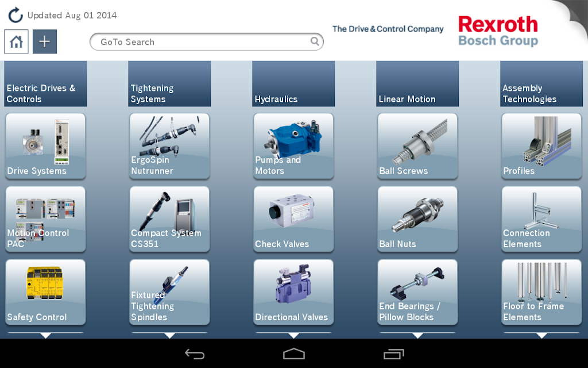Tap the Android recent apps button
The image size is (588, 368).
393,354
